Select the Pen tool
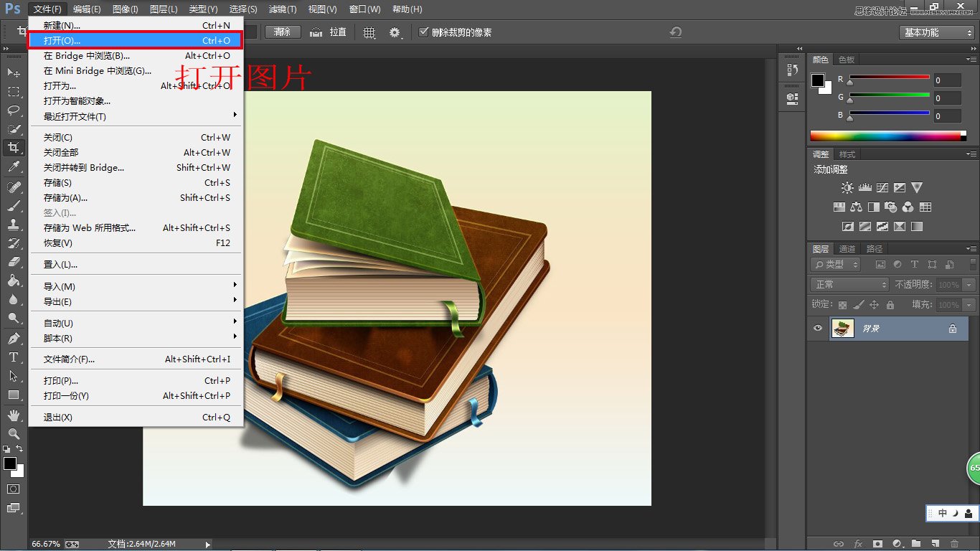 (14, 339)
